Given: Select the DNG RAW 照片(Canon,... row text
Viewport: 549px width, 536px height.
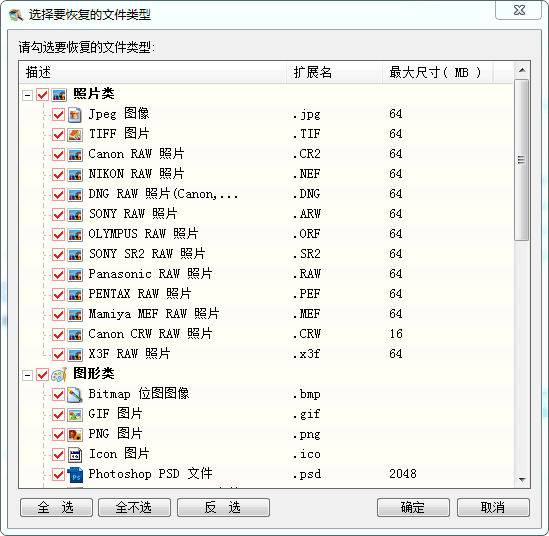Looking at the screenshot, I should (163, 194).
